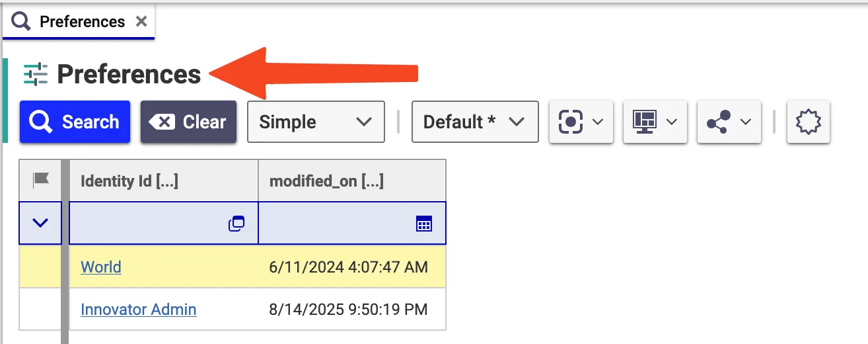The height and width of the screenshot is (344, 868).
Task: Expand the chevron in the search row
Action: (x=40, y=223)
